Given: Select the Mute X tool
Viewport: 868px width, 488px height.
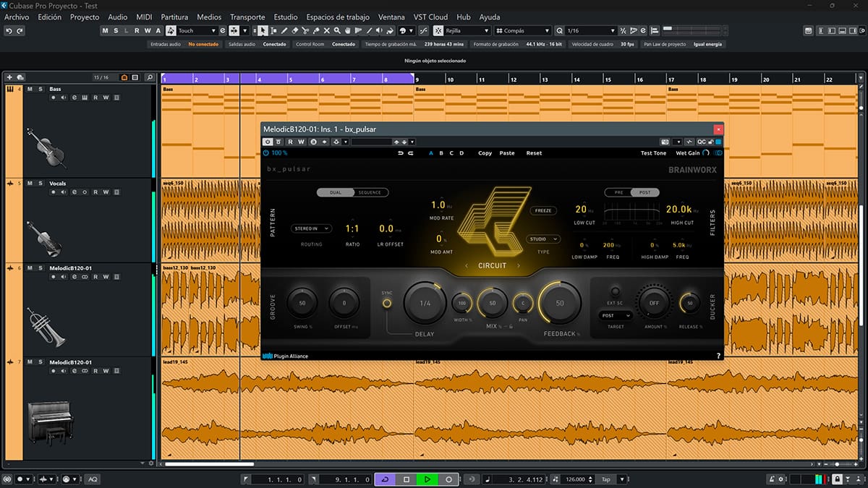Looking at the screenshot, I should click(327, 30).
